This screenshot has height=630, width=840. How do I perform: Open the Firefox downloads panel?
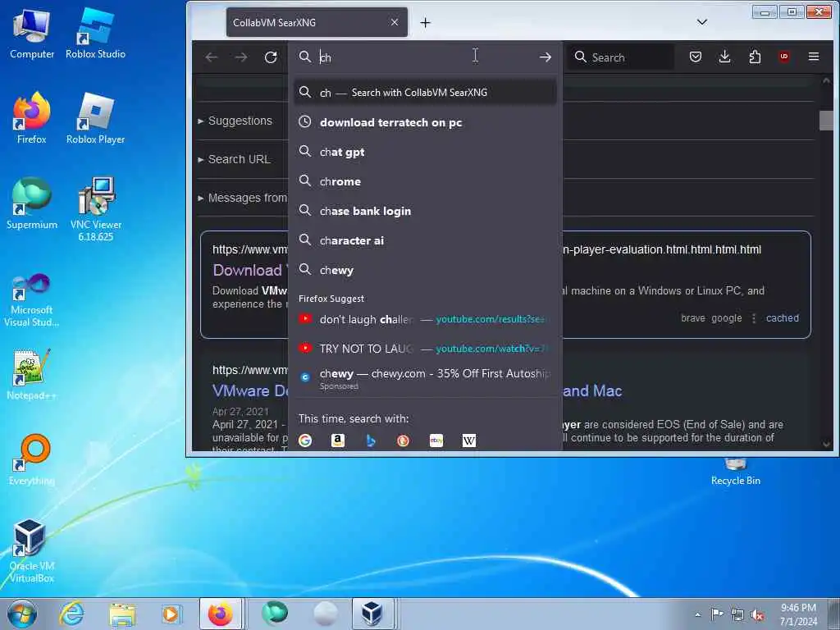725,57
